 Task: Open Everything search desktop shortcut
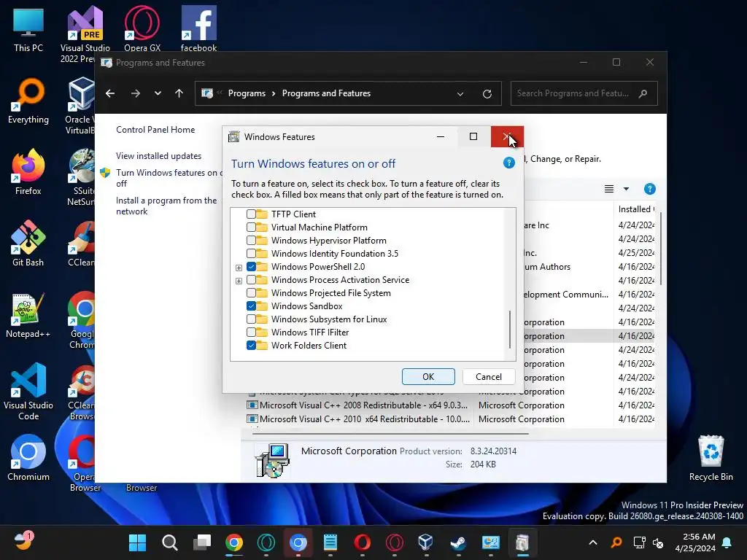tap(28, 100)
